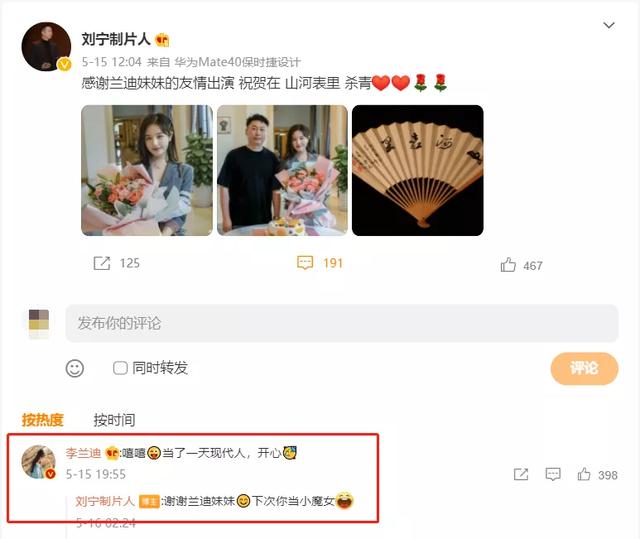Focus the 发布你的评论 comment field
Screen dimensions: 640x539
(342, 323)
